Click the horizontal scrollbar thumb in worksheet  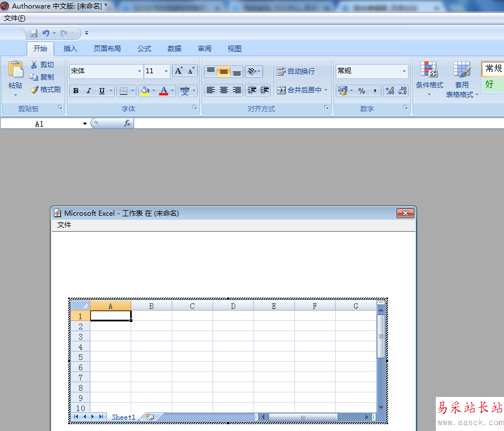click(x=303, y=417)
